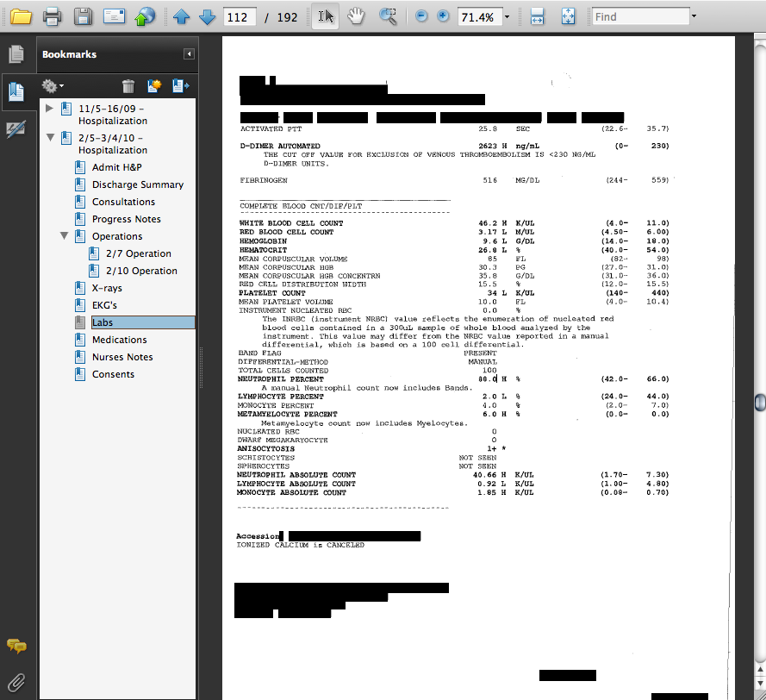This screenshot has height=700, width=766.
Task: Save the file with floppy disk icon
Action: (83, 16)
